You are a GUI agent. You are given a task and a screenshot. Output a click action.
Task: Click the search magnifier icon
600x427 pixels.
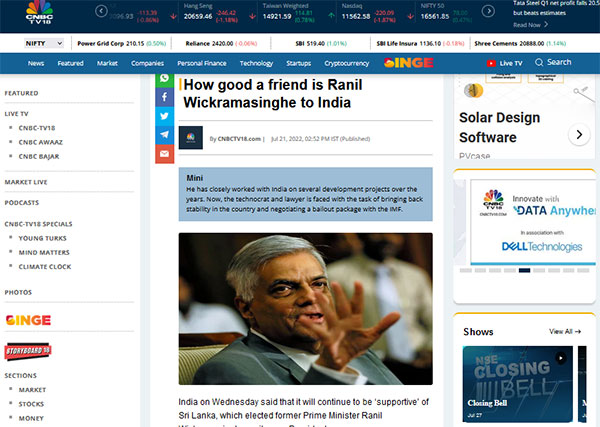[x=539, y=62]
